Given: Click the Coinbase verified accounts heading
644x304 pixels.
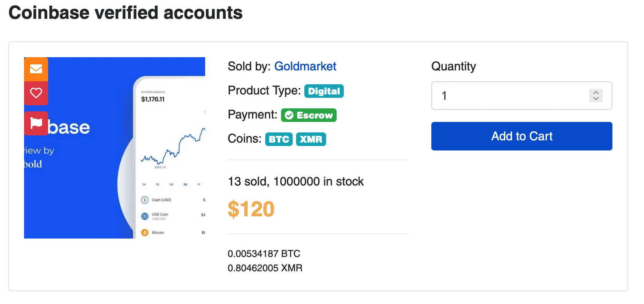Looking at the screenshot, I should pyautogui.click(x=125, y=13).
